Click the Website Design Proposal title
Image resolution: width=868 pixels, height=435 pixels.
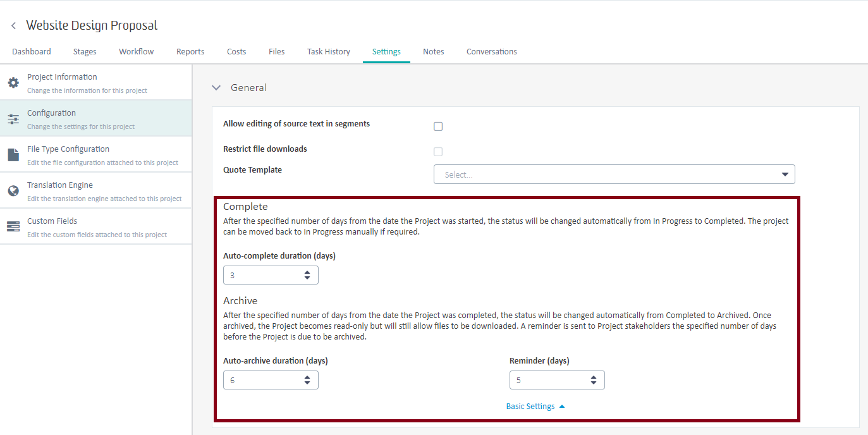click(x=92, y=26)
